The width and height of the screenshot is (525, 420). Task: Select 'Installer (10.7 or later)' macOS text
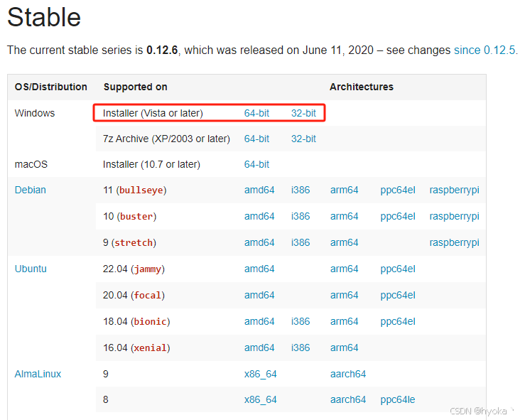point(151,164)
